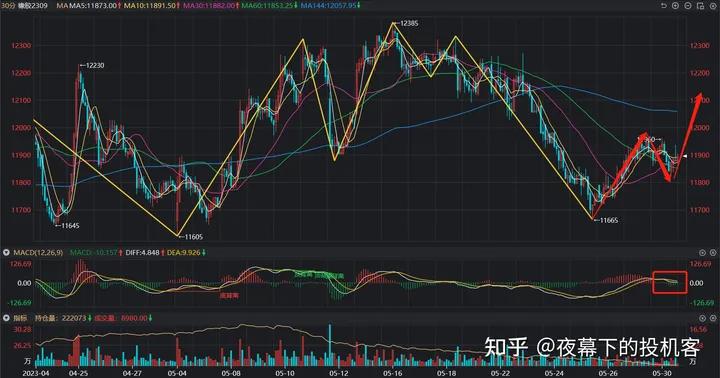Click the circled plus zoom-in icon
Viewport: 720px width, 378px height.
click(675, 6)
